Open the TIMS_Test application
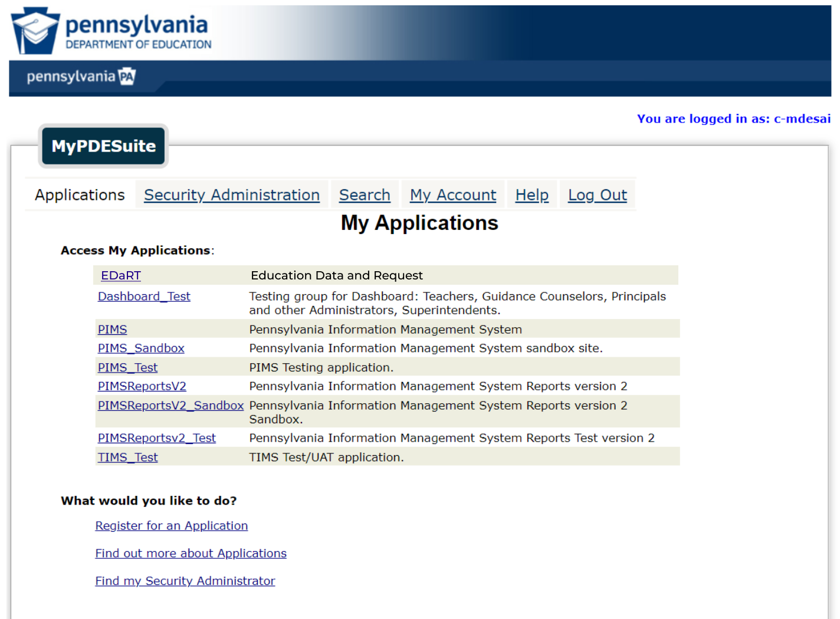Screen dimensions: 840x619 pos(127,457)
